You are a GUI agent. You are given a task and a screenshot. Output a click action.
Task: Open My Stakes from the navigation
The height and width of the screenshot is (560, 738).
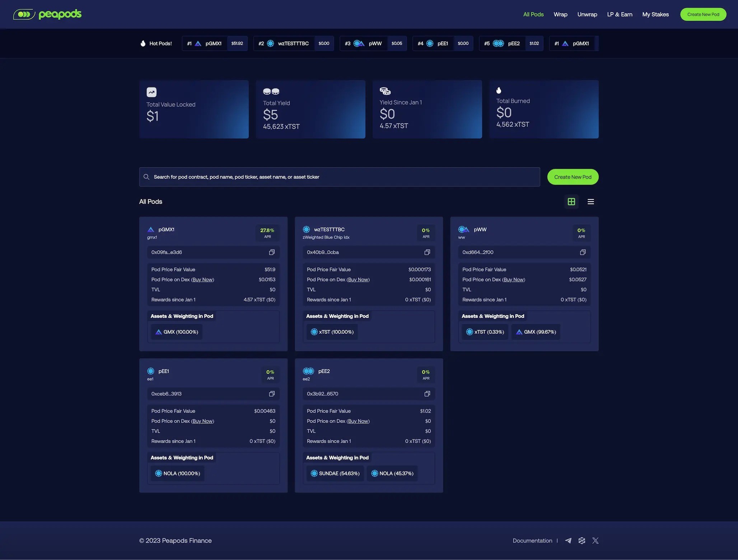(655, 14)
